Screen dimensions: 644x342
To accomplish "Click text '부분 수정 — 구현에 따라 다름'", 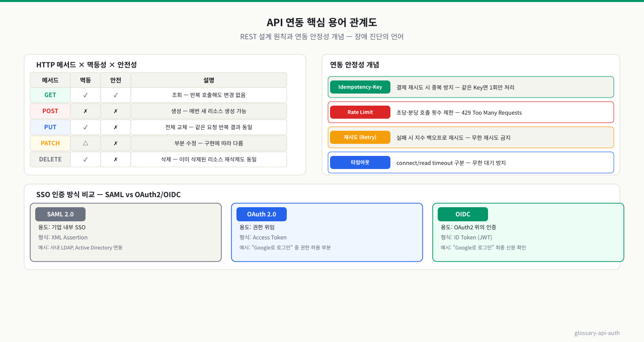I will (209, 143).
